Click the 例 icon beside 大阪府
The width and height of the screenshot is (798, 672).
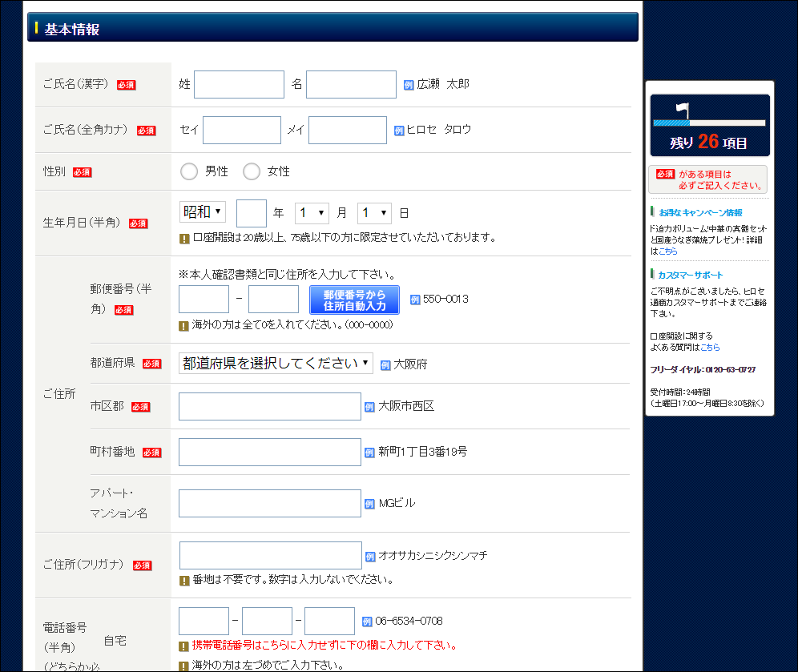point(385,365)
